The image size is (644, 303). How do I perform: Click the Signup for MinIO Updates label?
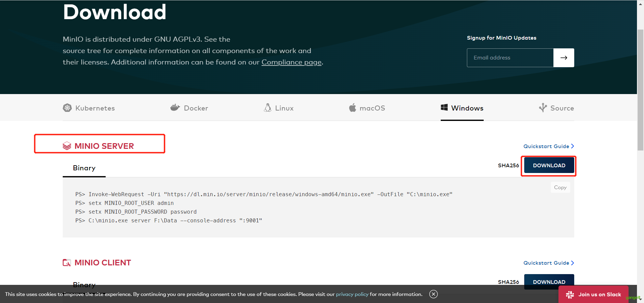click(x=501, y=38)
